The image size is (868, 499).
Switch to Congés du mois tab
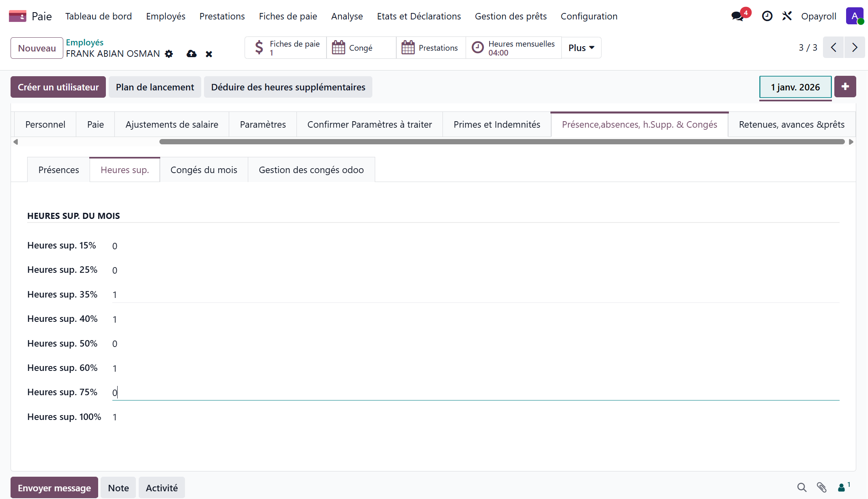click(204, 170)
